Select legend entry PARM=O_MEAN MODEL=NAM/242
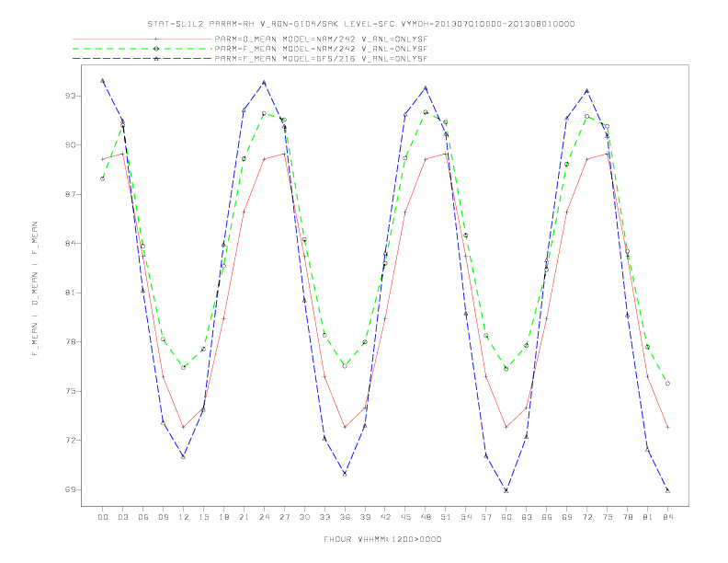This screenshot has width=728, height=563. pos(321,39)
